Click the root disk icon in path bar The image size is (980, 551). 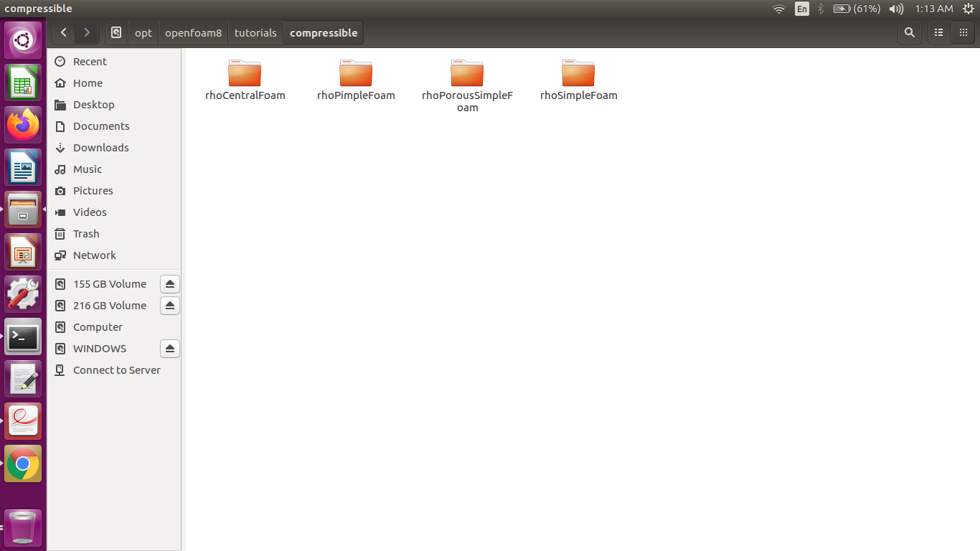(x=116, y=32)
